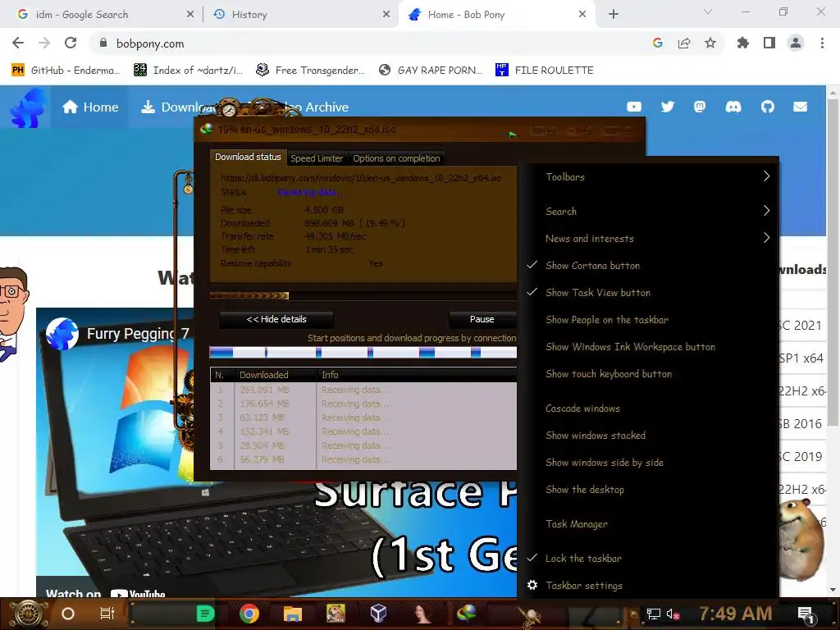This screenshot has width=840, height=630.
Task: Pause the IDM download
Action: (x=482, y=319)
